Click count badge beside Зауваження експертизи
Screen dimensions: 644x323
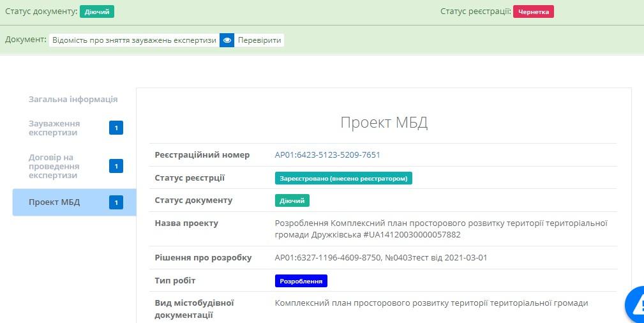[116, 128]
